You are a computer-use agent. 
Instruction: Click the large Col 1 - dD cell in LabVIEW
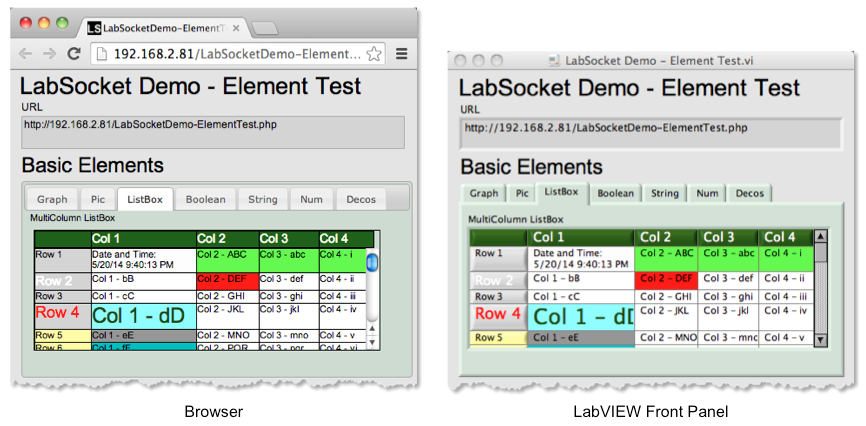(581, 317)
